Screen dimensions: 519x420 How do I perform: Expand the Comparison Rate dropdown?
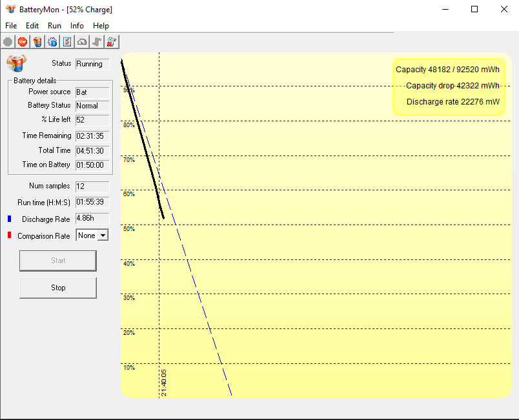coord(102,235)
